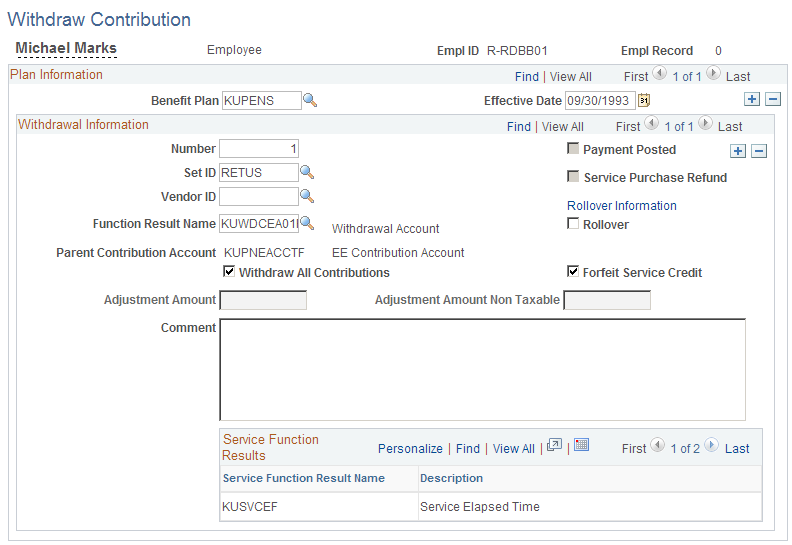This screenshot has width=792, height=545.
Task: Delete the Plan Information row
Action: (773, 99)
